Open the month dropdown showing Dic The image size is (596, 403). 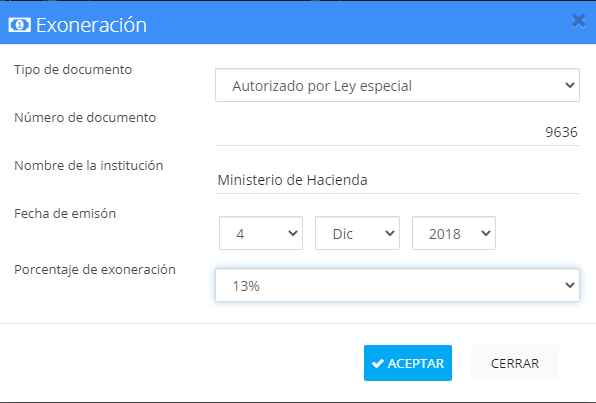[x=357, y=233]
